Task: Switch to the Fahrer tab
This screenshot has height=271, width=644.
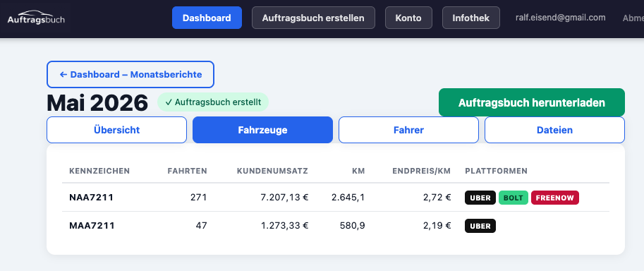Action: (x=408, y=130)
